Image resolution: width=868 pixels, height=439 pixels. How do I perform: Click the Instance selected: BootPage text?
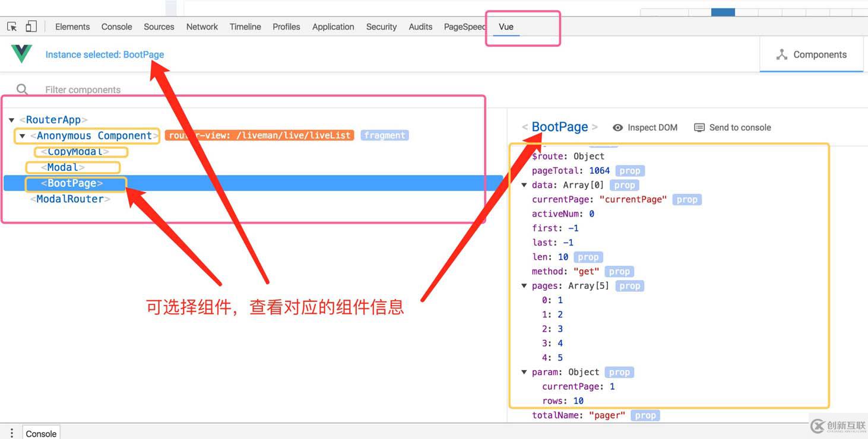click(x=104, y=55)
